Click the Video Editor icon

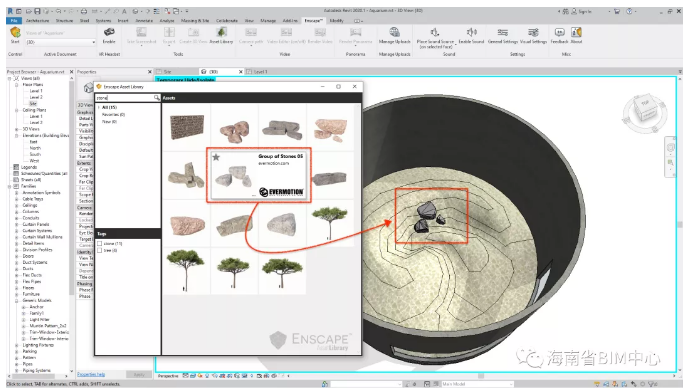tap(286, 32)
